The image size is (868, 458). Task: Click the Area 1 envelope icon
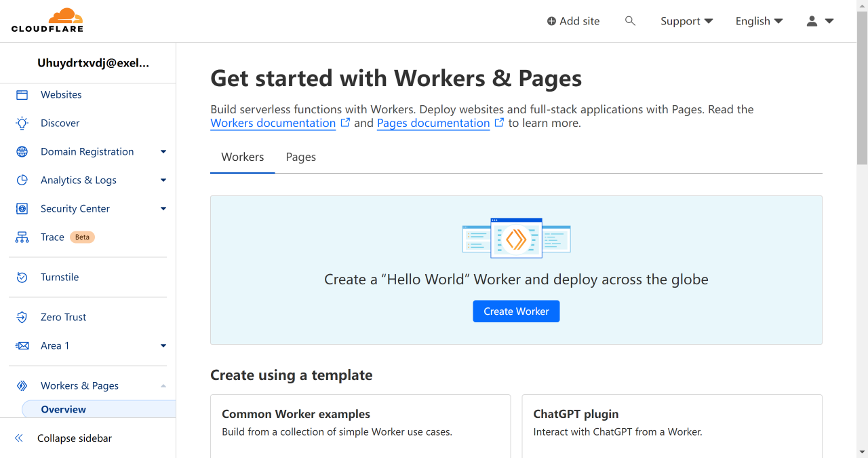click(22, 346)
